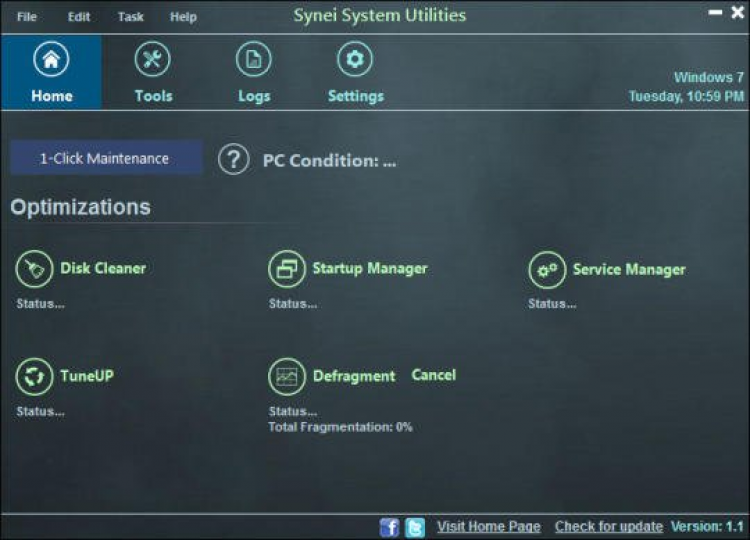The height and width of the screenshot is (540, 750).
Task: Click the Service Manager gears icon
Action: tap(547, 270)
